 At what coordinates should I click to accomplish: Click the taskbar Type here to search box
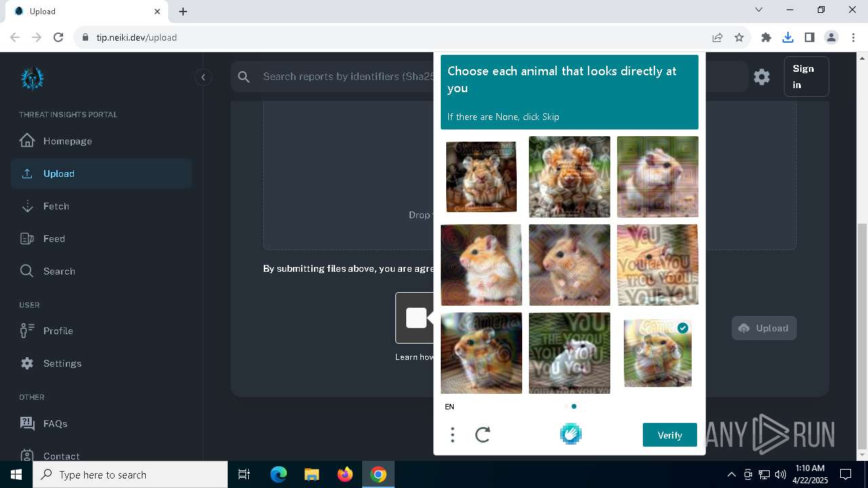click(x=130, y=474)
